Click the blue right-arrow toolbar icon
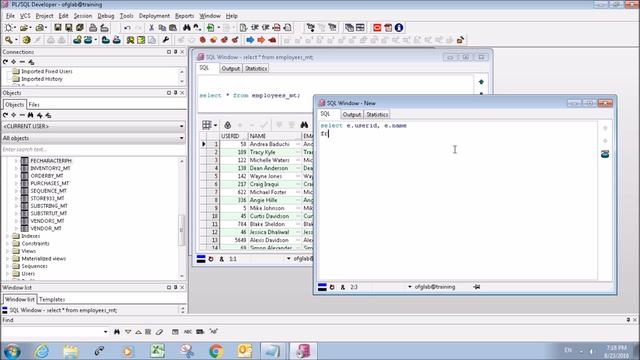 pos(250,40)
